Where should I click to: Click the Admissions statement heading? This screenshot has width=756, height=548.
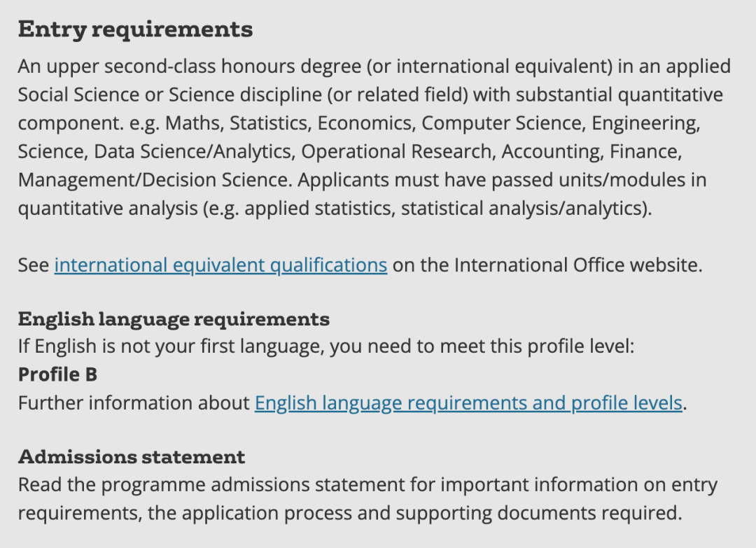pos(132,457)
